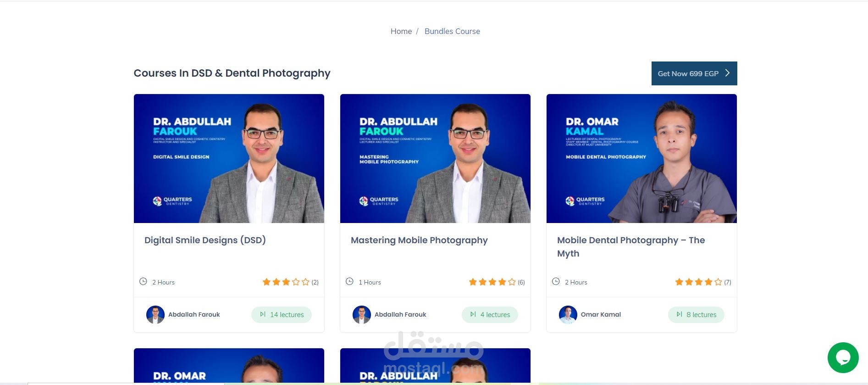Go to Home breadcrumb link

[x=401, y=31]
